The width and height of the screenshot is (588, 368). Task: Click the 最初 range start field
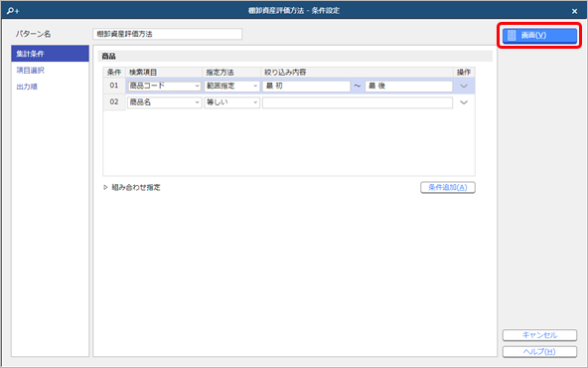(x=306, y=86)
